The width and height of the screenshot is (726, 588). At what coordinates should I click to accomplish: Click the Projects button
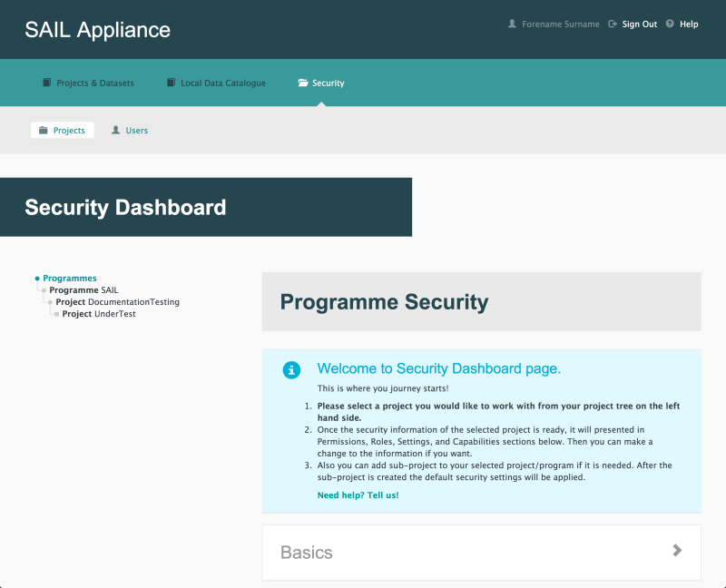[x=62, y=130]
